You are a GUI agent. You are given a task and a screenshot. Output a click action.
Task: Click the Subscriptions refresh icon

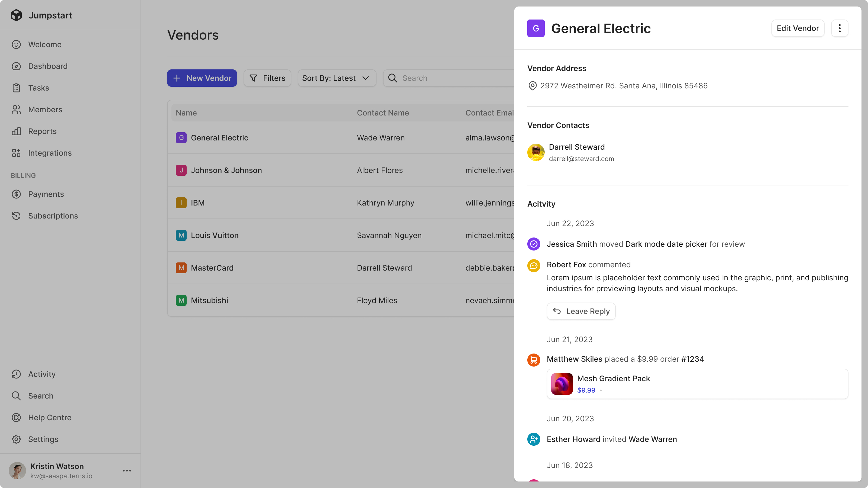(x=16, y=216)
